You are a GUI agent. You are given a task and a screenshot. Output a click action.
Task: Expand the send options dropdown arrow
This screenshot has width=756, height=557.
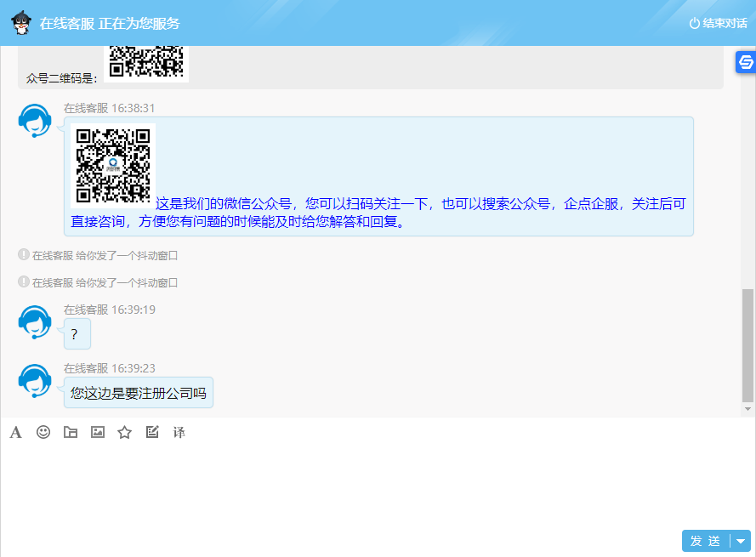738,541
